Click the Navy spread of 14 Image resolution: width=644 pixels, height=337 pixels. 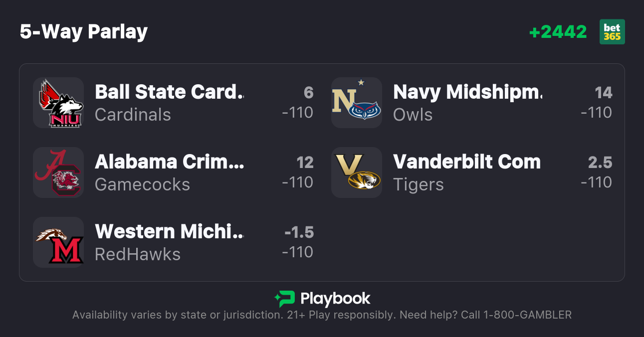pyautogui.click(x=603, y=93)
